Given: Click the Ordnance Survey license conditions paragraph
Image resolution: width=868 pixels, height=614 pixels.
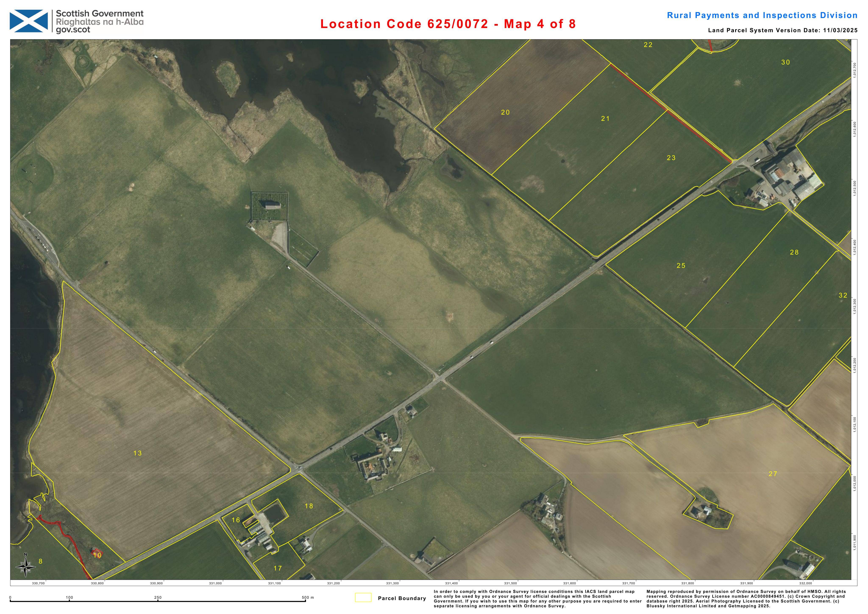Looking at the screenshot, I should point(537,599).
